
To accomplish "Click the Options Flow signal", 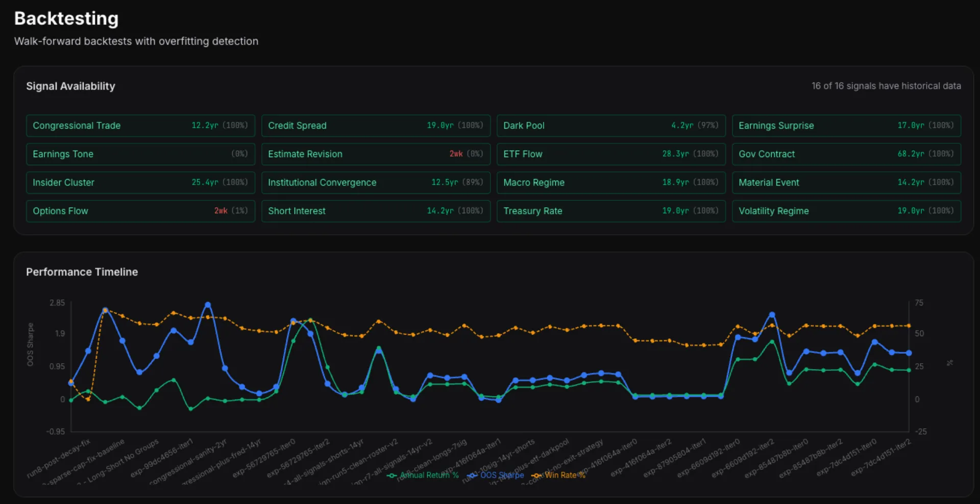I will pos(140,211).
